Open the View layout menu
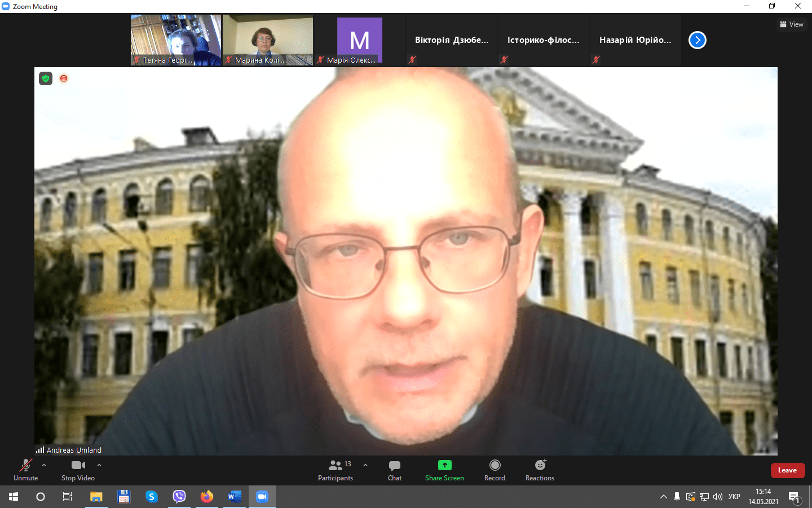This screenshot has height=508, width=812. pyautogui.click(x=792, y=24)
